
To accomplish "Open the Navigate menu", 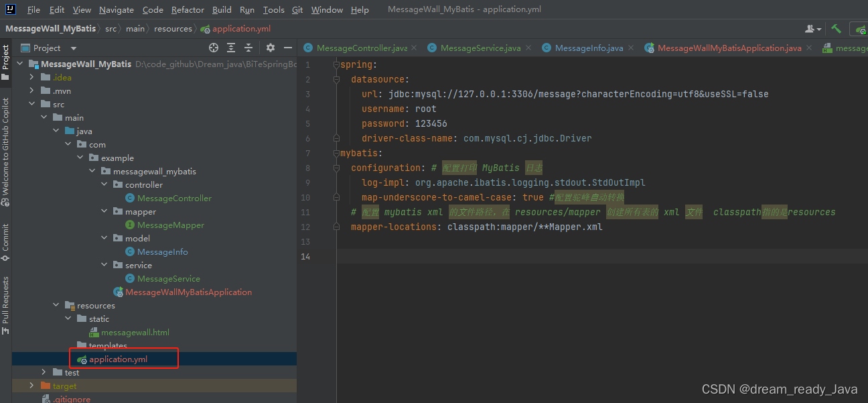I will 117,9.
